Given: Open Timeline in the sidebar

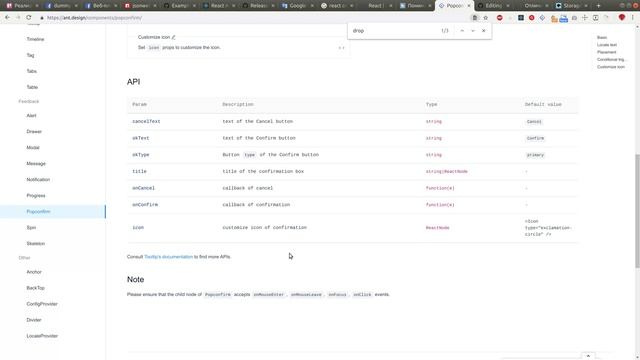Looking at the screenshot, I should pos(35,39).
